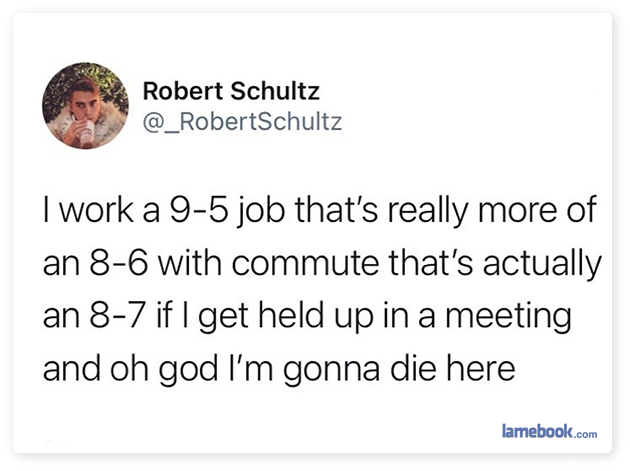Open Robert Schultz's round profile picture
630x471 pixels.
coord(85,106)
